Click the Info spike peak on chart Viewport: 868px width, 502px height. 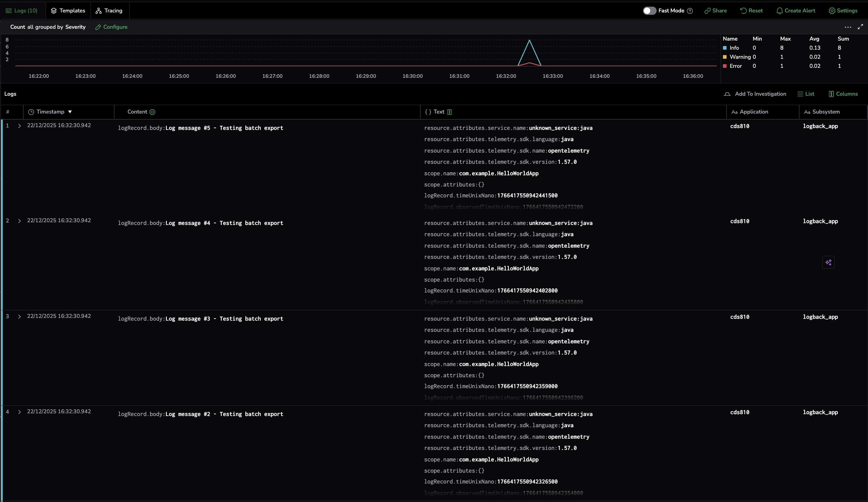coord(529,41)
